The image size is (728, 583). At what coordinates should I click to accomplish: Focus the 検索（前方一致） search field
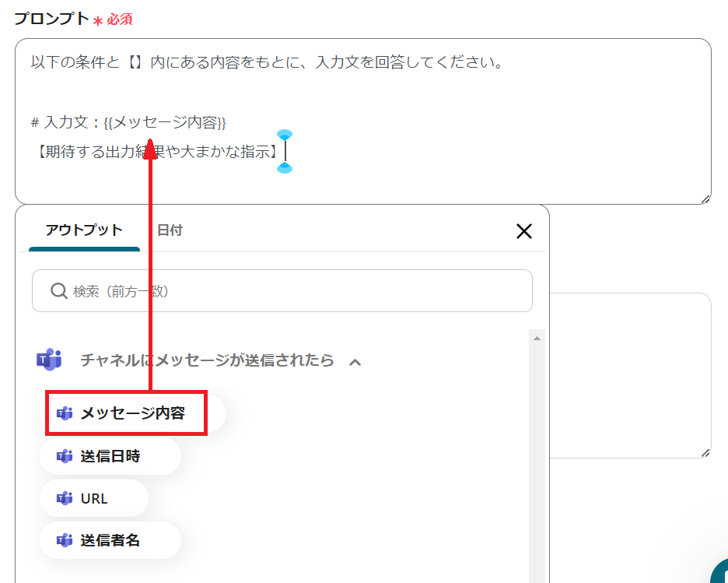[296, 291]
